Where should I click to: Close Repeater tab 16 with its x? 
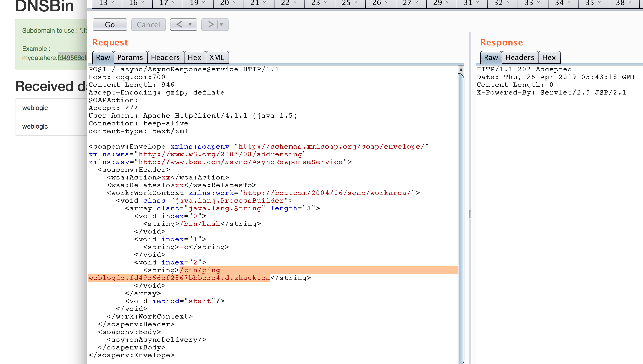[143, 2]
